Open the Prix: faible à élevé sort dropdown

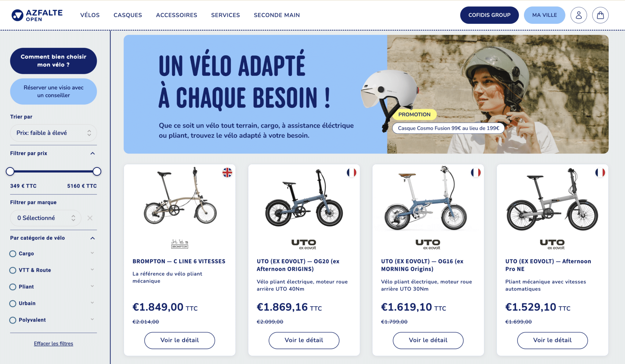[53, 133]
